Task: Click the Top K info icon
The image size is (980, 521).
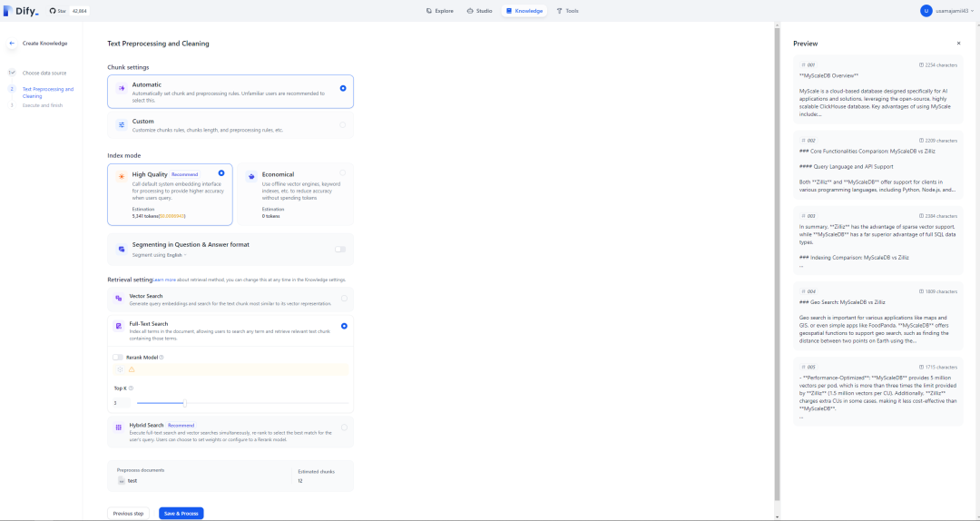Action: (x=132, y=388)
